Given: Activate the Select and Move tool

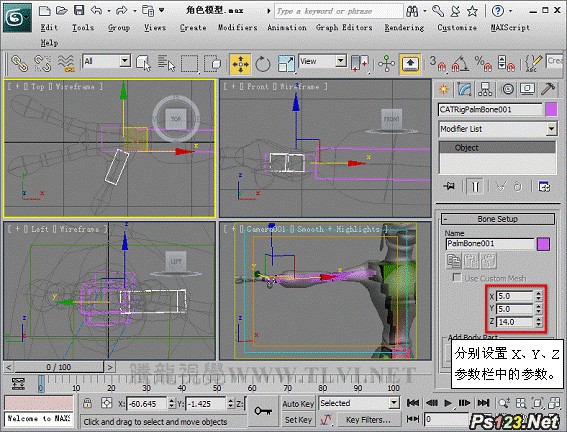Looking at the screenshot, I should click(x=240, y=64).
